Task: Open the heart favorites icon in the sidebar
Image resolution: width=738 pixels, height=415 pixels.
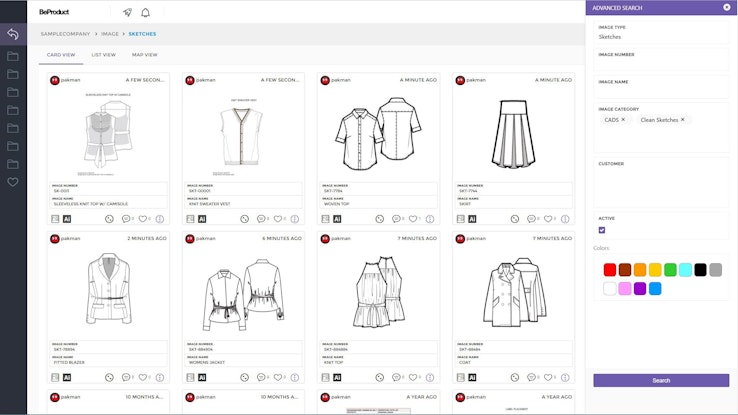Action: 12,182
